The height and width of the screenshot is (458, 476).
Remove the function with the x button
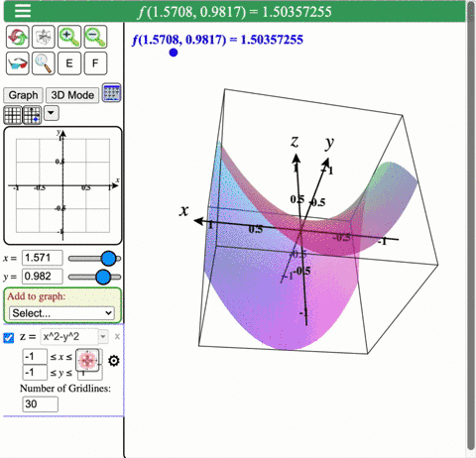pos(117,337)
